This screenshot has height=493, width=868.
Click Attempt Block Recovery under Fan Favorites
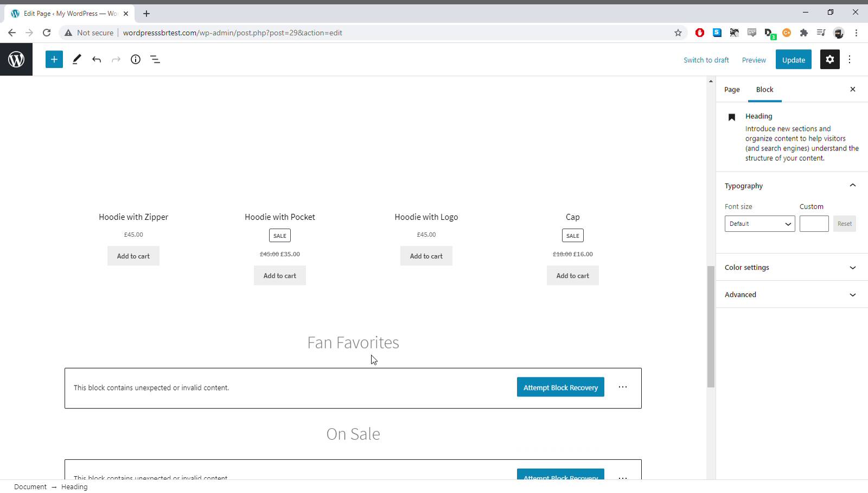(560, 388)
